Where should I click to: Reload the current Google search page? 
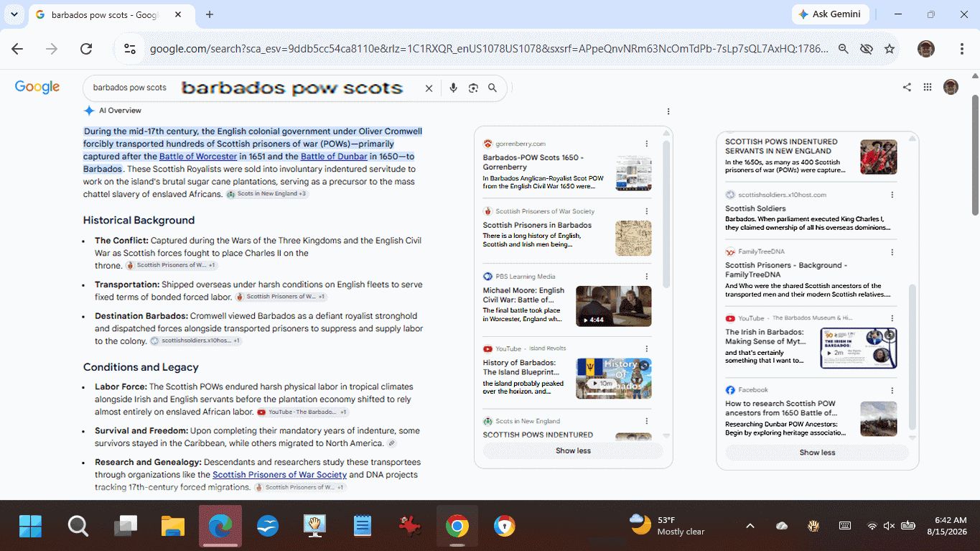[86, 49]
